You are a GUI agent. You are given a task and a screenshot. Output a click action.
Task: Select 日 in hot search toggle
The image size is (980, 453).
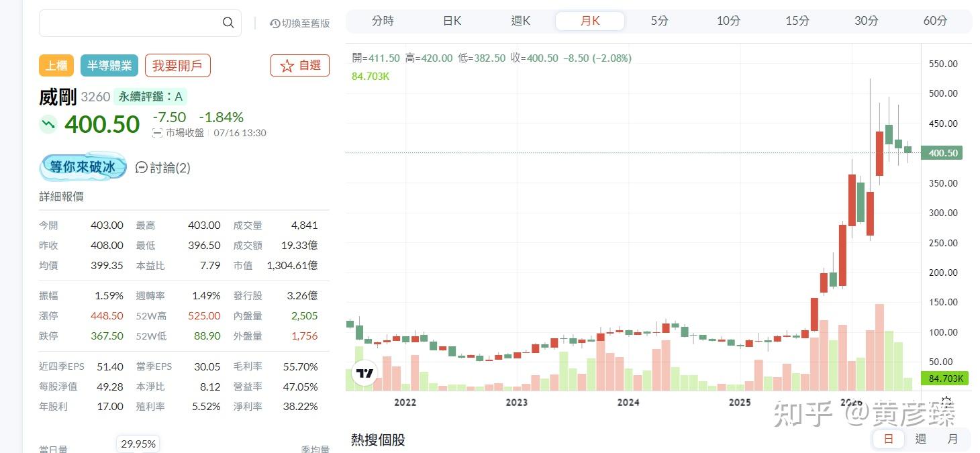click(x=889, y=439)
